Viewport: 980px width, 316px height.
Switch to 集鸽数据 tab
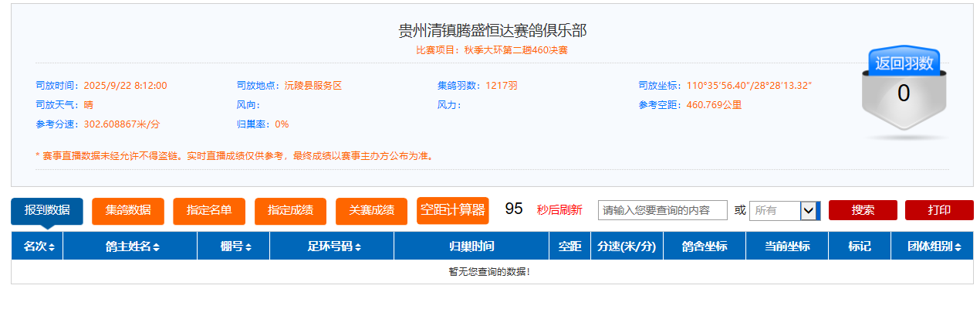[x=128, y=210]
